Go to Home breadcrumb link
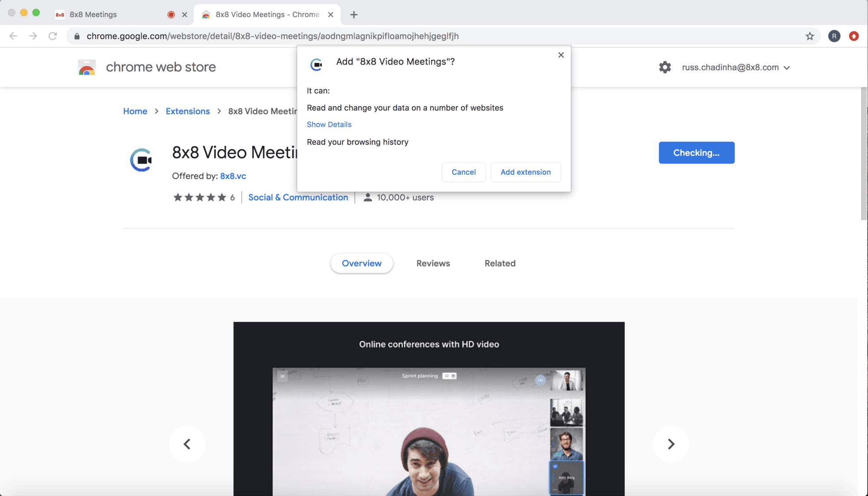 click(x=135, y=111)
